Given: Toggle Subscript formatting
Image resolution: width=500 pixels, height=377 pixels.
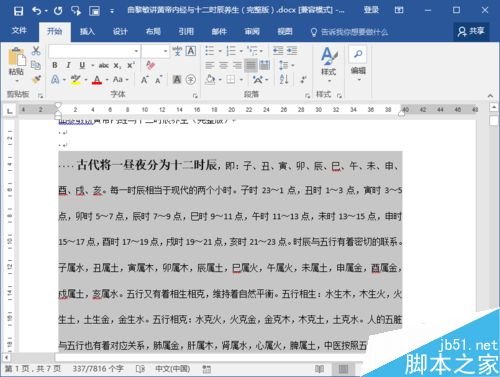Looking at the screenshot, I should (117, 65).
